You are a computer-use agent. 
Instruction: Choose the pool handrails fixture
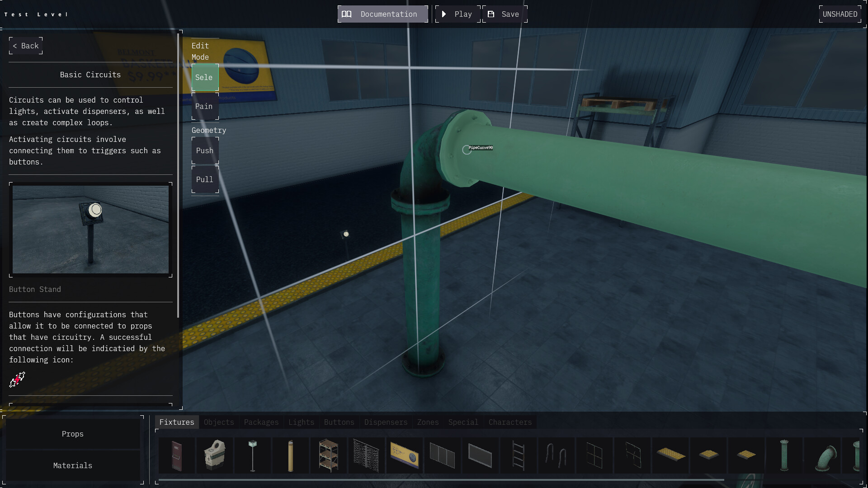(x=557, y=455)
